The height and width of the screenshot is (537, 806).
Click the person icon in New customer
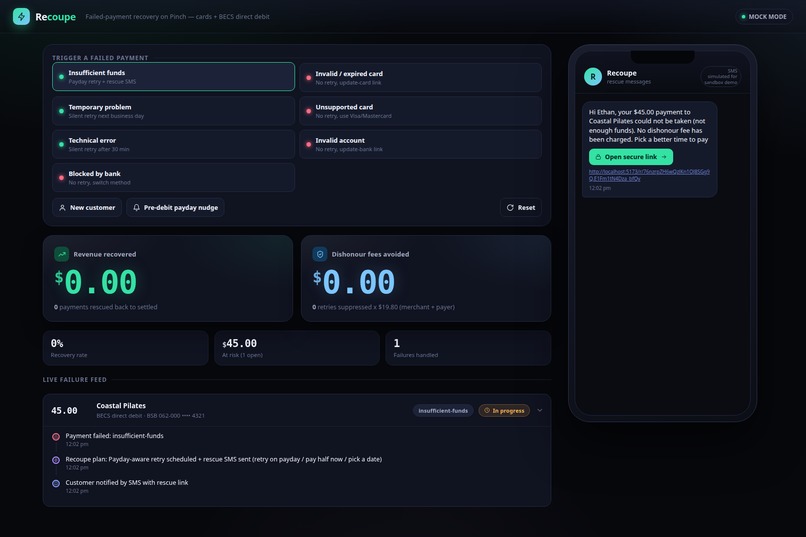point(62,208)
